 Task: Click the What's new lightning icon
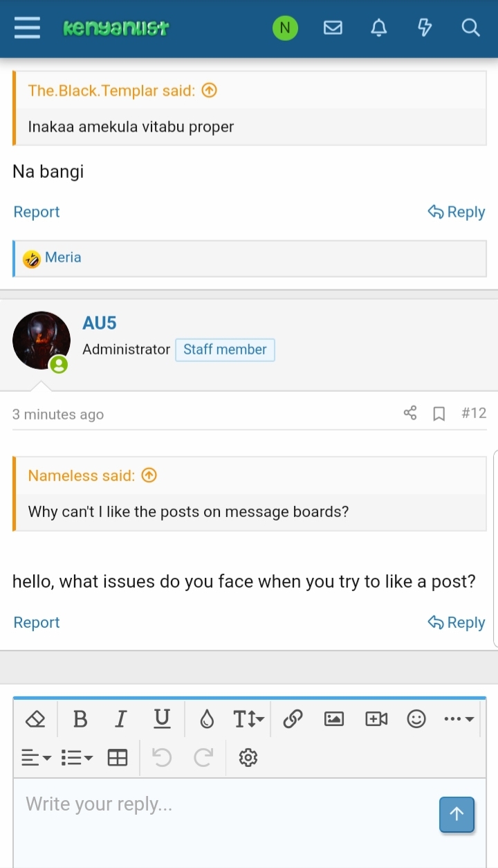click(425, 28)
